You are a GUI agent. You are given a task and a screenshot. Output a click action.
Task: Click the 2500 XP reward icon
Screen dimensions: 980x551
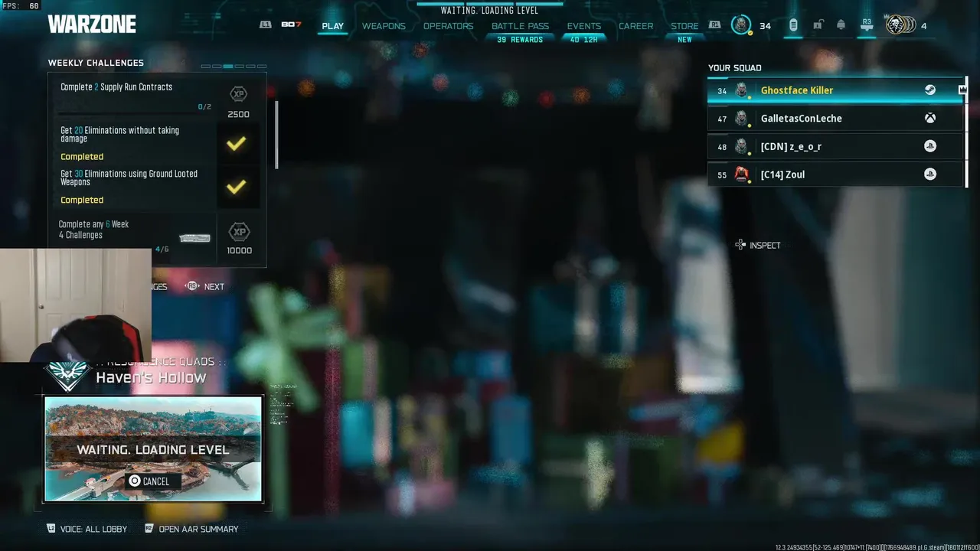pyautogui.click(x=239, y=94)
